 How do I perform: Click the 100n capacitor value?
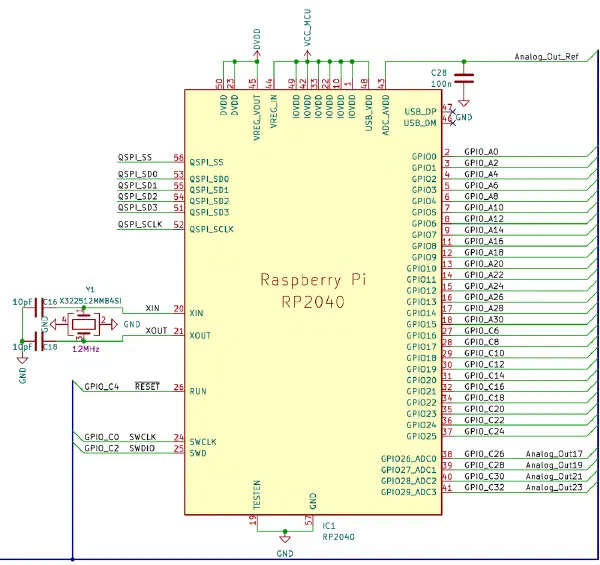[x=441, y=83]
